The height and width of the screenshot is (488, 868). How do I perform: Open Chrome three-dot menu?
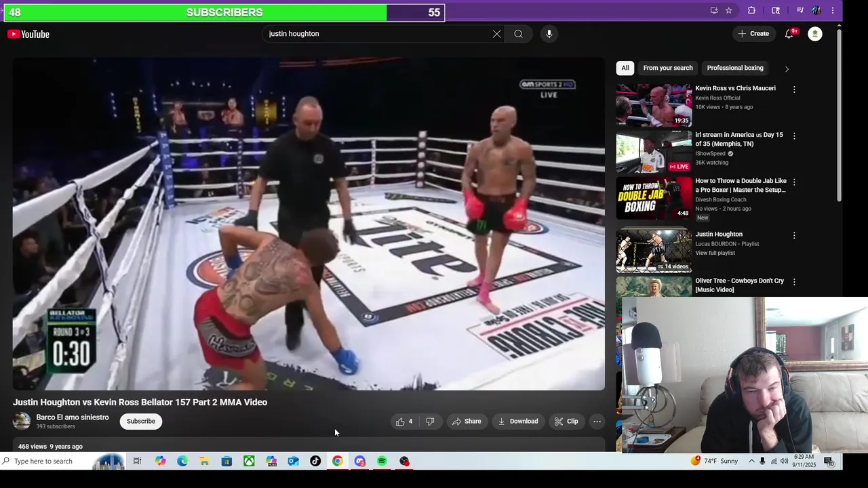point(833,10)
